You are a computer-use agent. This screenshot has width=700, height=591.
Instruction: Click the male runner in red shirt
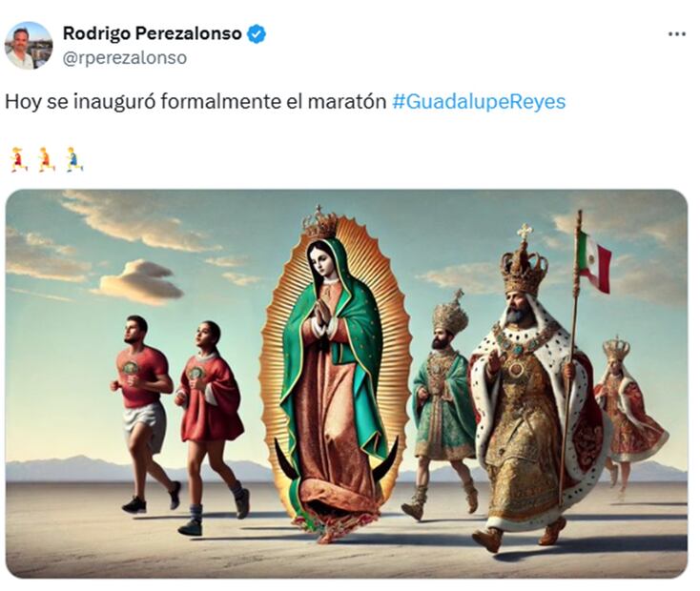coord(144,413)
